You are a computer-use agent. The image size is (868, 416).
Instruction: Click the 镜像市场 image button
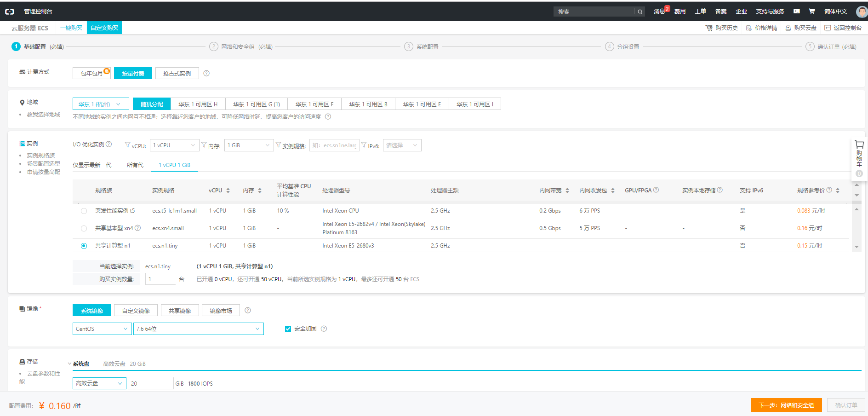click(x=221, y=311)
